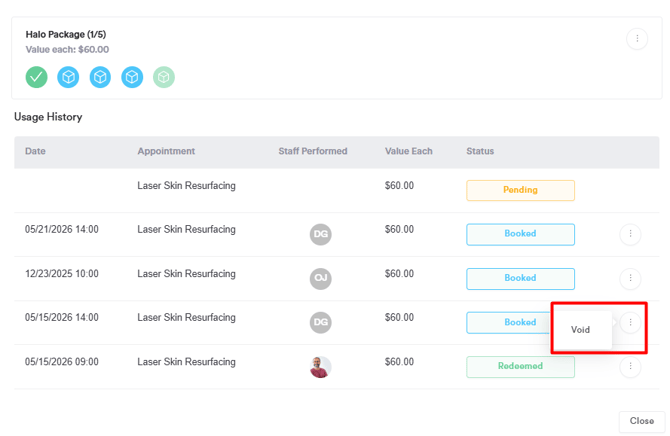Click Laser Skin Resurfacing in 12/23/2025 row
This screenshot has width=670, height=436.
[186, 274]
